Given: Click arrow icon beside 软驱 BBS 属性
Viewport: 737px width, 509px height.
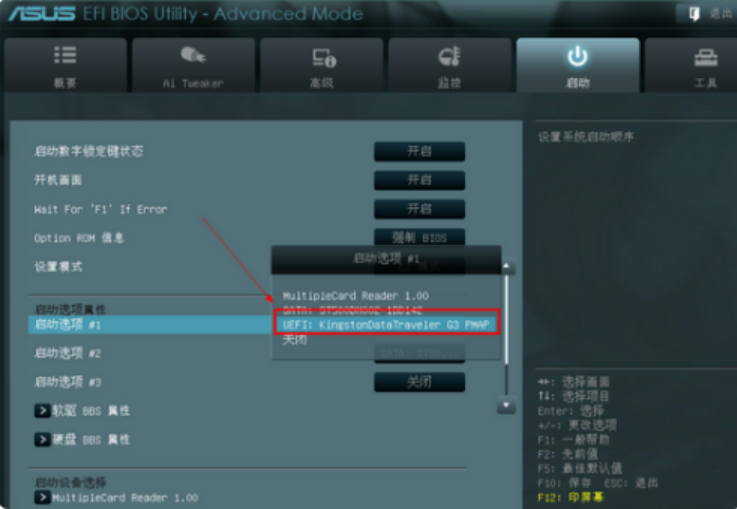Looking at the screenshot, I should coord(42,411).
